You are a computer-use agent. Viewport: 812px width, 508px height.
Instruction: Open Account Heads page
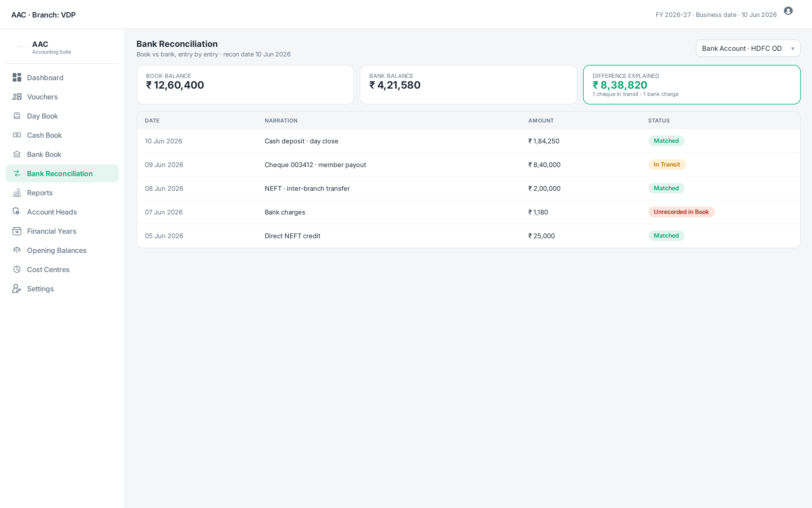[62, 212]
